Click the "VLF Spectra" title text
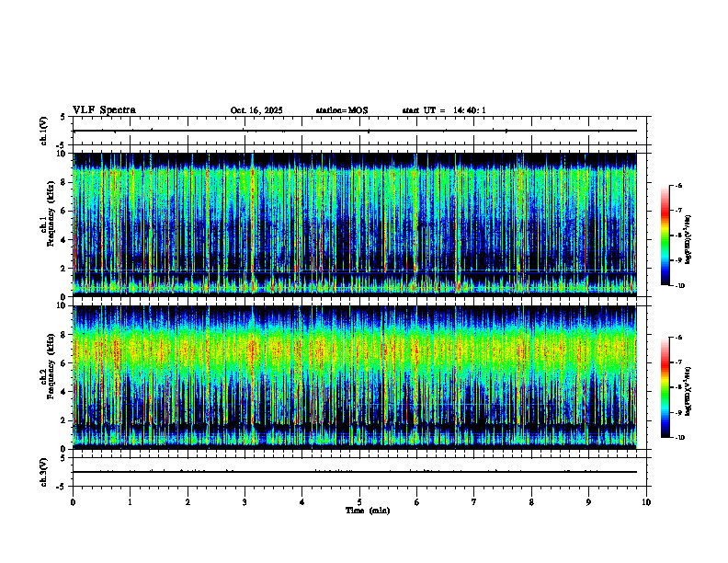The height and width of the screenshot is (563, 728). pos(104,110)
